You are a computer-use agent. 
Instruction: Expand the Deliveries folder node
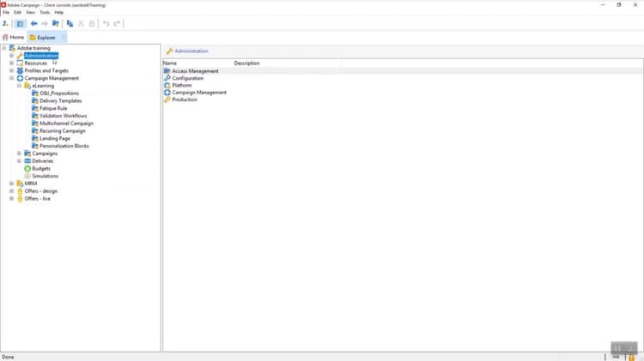tap(19, 161)
